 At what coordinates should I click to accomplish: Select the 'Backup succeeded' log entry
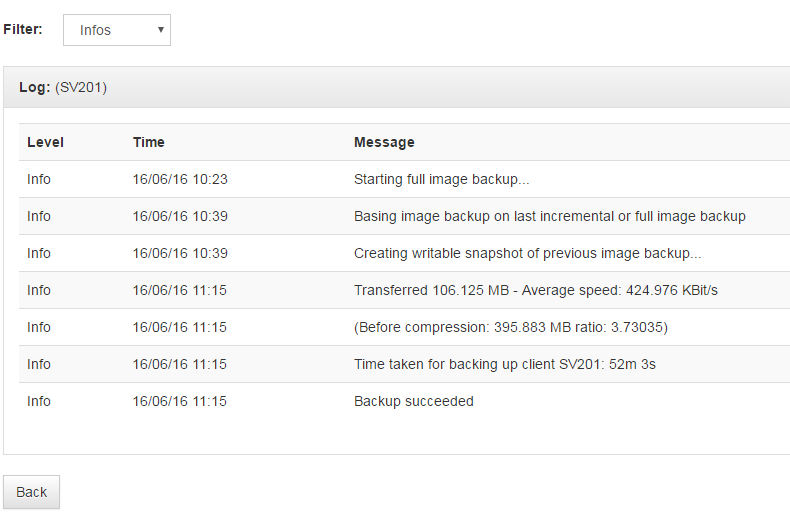pyautogui.click(x=414, y=401)
